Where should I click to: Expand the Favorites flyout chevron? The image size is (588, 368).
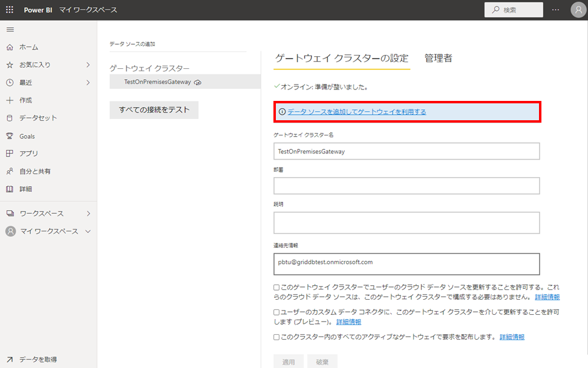88,65
